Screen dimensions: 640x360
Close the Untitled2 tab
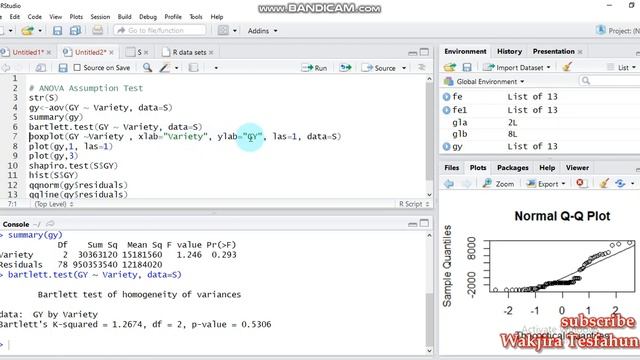pyautogui.click(x=111, y=53)
